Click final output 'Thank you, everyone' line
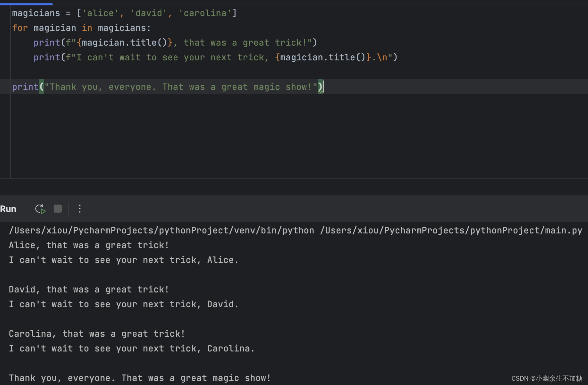588x385 pixels. [x=140, y=378]
